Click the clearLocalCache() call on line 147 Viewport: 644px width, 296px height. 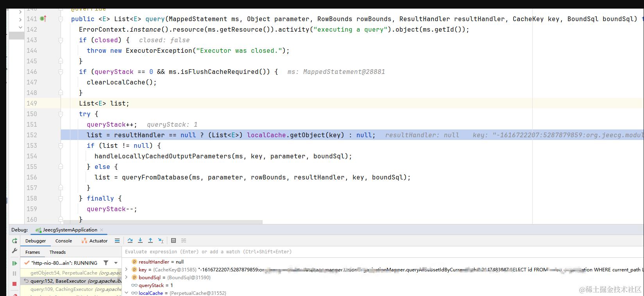tap(122, 82)
